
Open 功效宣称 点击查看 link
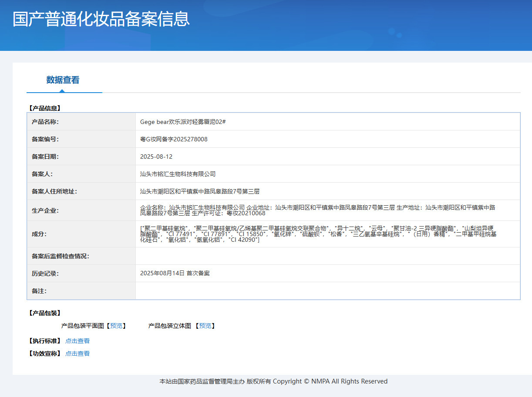coord(77,354)
